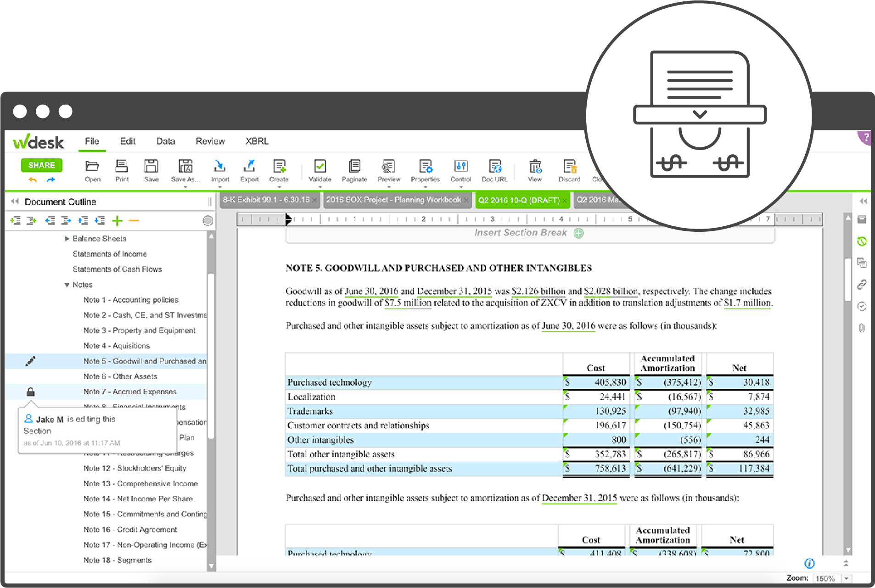Collapse the Notes tree section
Screen dimensions: 875x588
[67, 285]
